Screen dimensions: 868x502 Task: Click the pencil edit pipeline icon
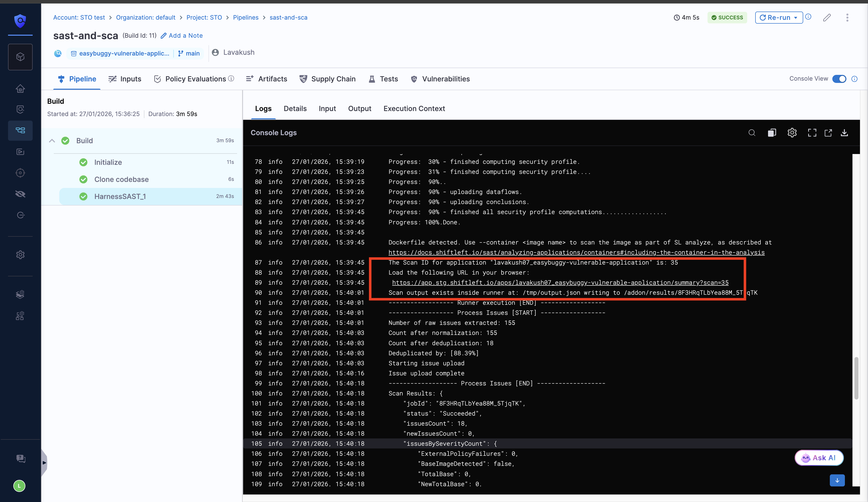click(827, 18)
